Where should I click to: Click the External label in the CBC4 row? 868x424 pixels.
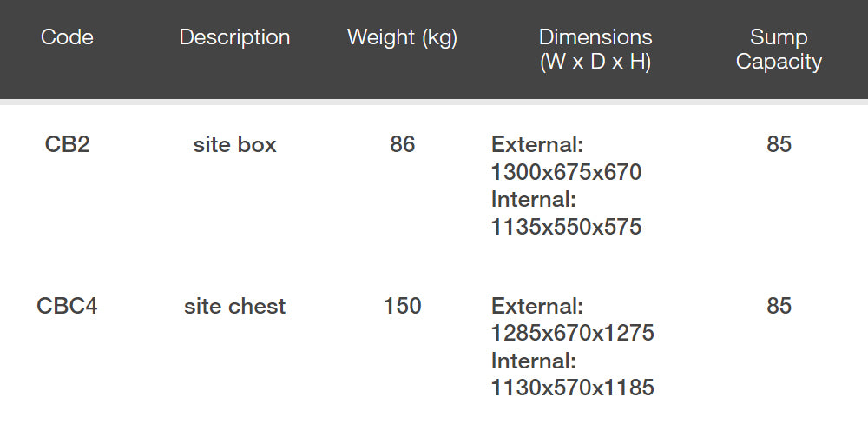(537, 306)
